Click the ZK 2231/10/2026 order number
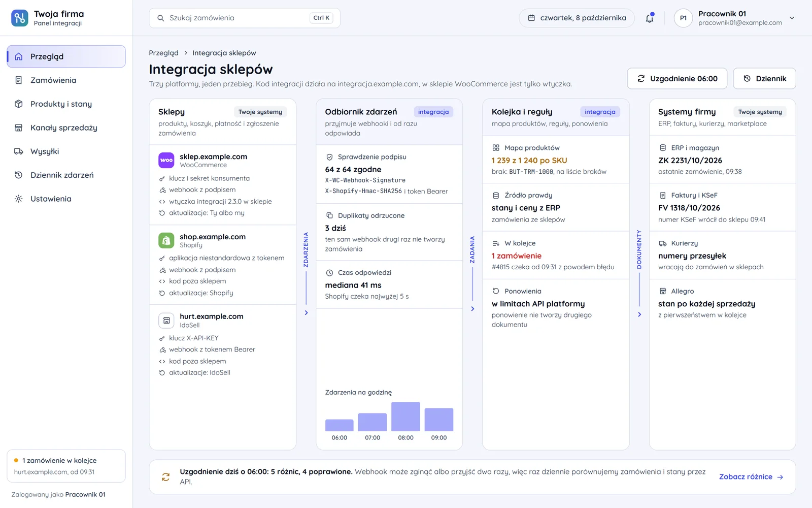The height and width of the screenshot is (508, 812). [690, 161]
